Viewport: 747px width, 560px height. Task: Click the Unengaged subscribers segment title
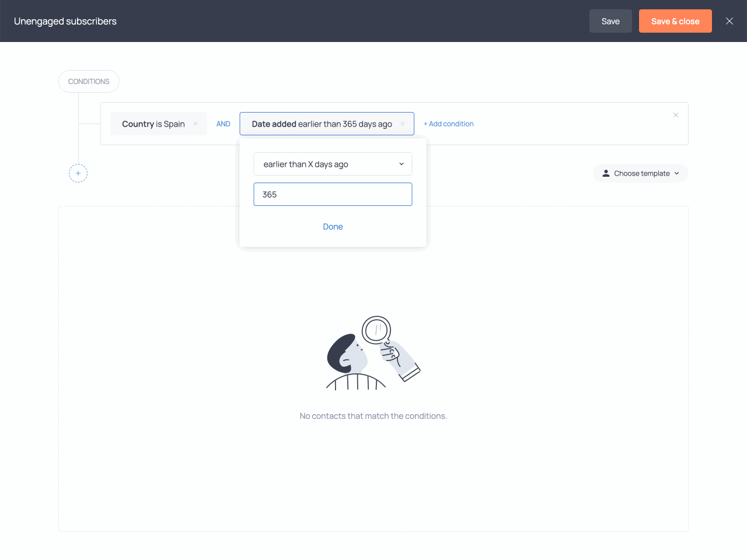65,21
